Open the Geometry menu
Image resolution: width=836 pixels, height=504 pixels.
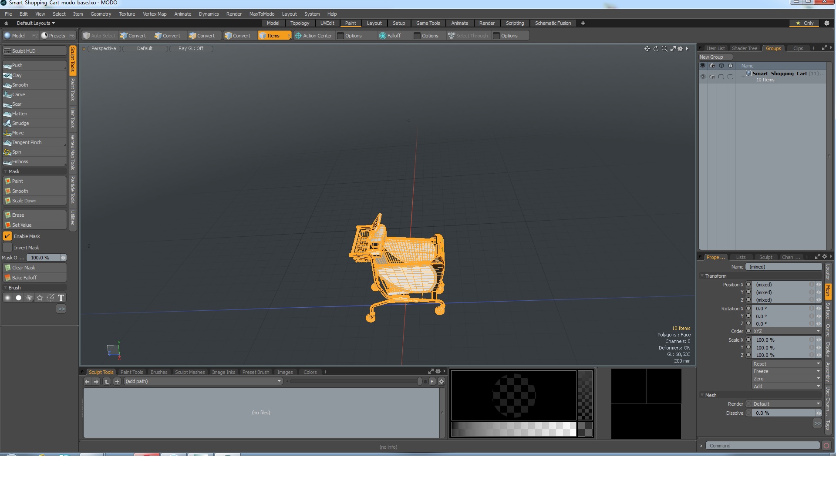101,14
